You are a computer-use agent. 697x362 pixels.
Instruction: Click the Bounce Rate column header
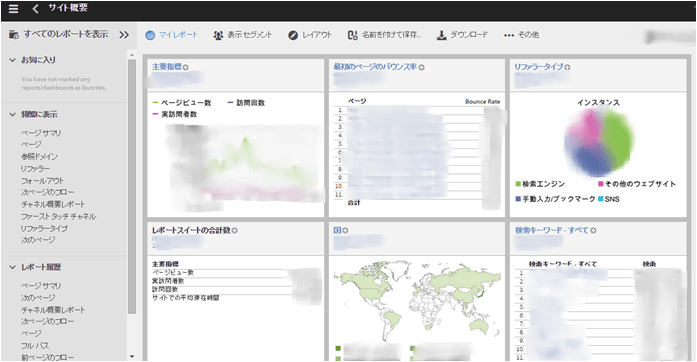tap(482, 101)
